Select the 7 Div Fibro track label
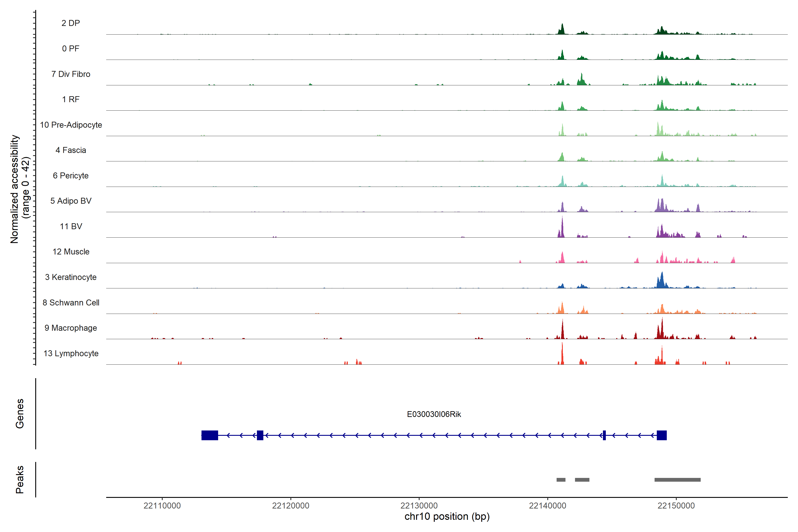 [70, 74]
